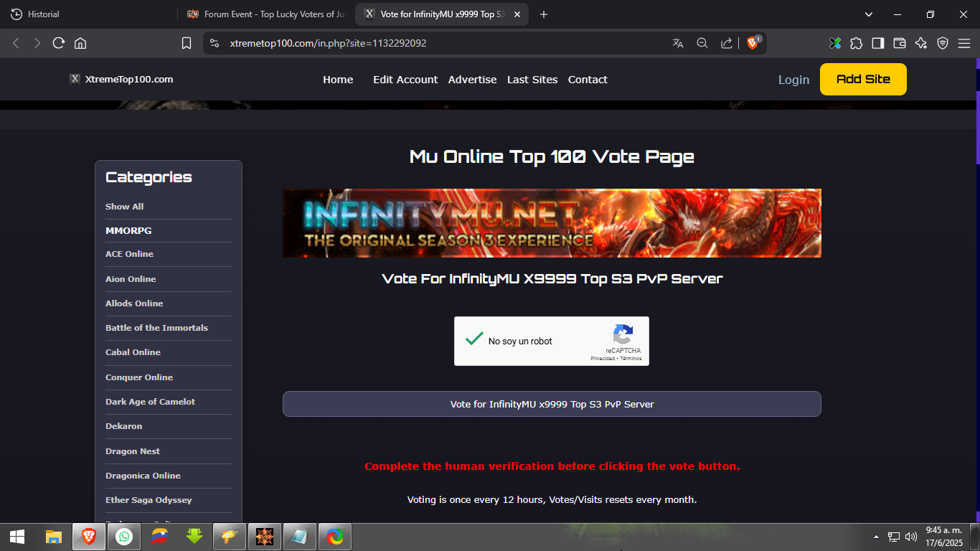Viewport: 980px width, 551px height.
Task: Open the tab search dropdown arrow
Action: 869,14
